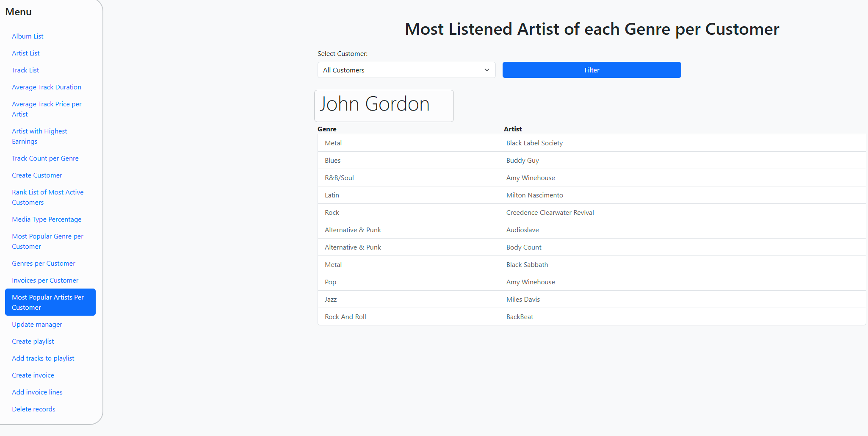Go to the Create Customer page
The width and height of the screenshot is (868, 436).
point(37,175)
